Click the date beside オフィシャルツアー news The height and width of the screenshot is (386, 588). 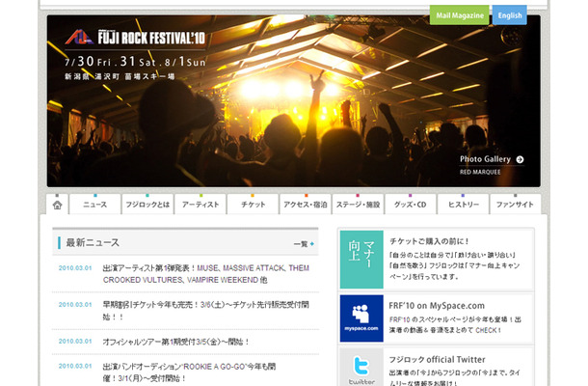[x=75, y=342]
